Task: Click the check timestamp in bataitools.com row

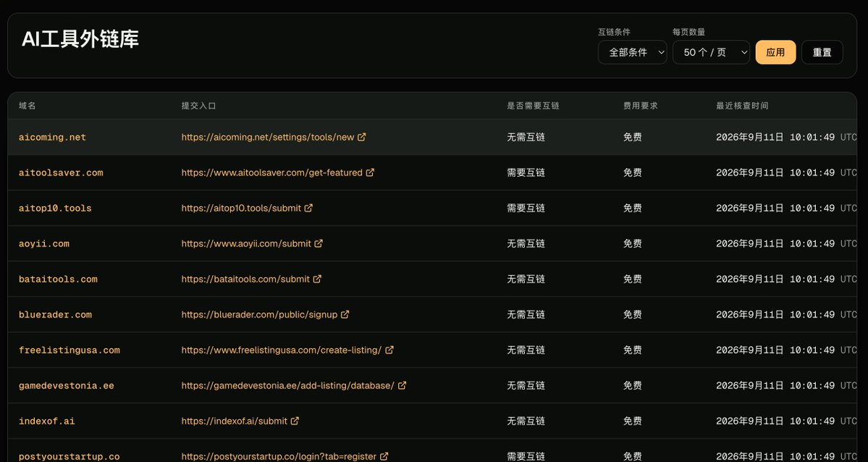Action: [786, 279]
